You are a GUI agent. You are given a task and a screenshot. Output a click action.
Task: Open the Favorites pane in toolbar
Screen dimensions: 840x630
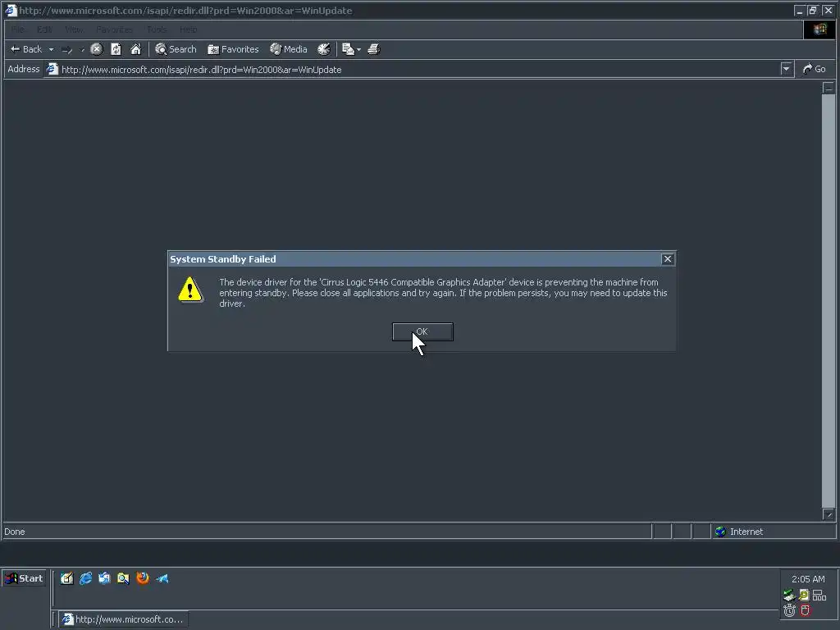(x=233, y=49)
